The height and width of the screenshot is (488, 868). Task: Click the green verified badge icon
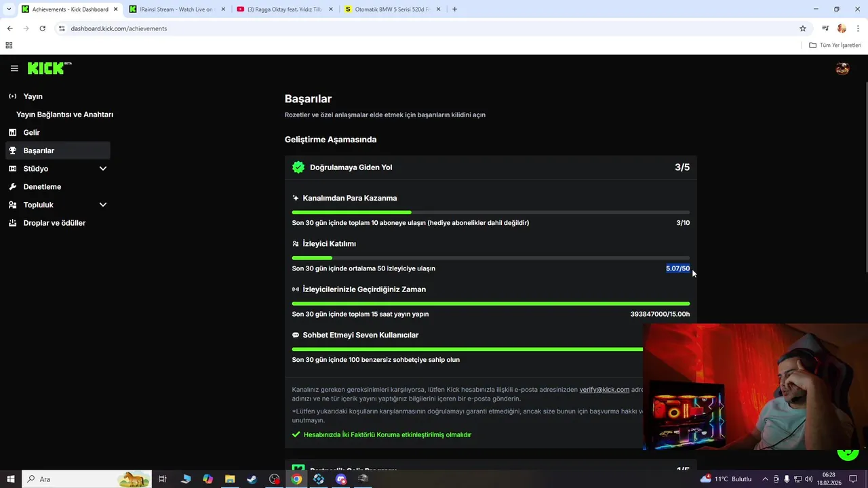(x=298, y=167)
